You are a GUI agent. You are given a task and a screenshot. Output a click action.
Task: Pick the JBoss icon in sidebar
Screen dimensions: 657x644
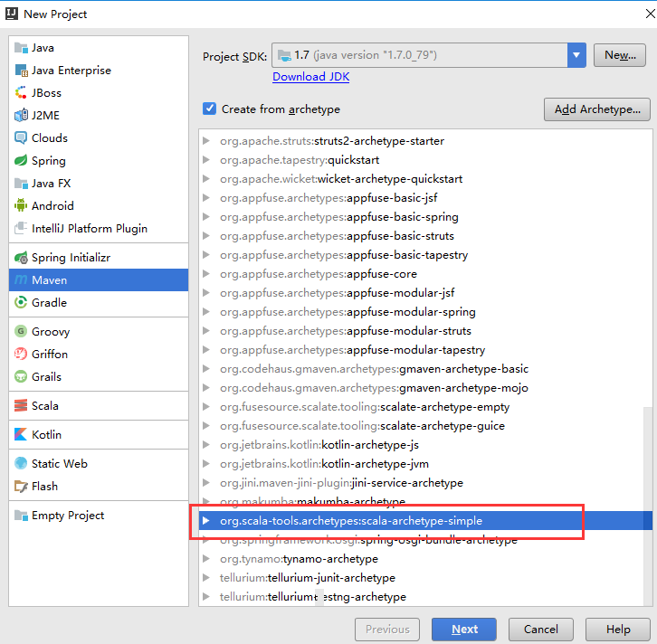(x=21, y=93)
